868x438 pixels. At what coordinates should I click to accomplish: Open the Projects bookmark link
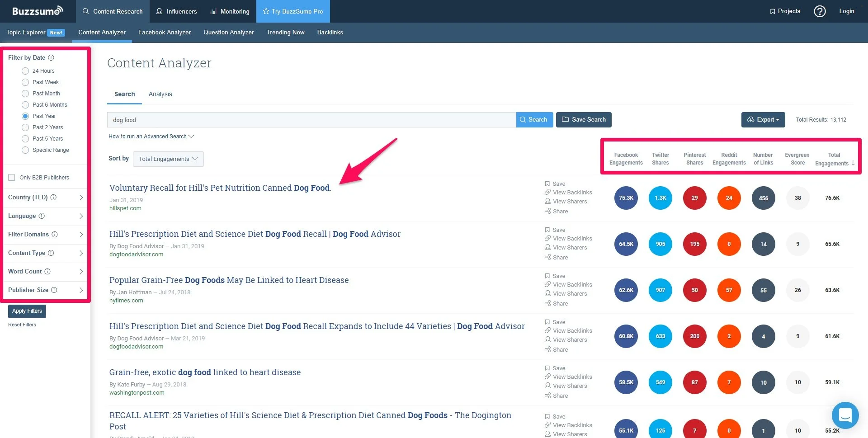point(785,11)
